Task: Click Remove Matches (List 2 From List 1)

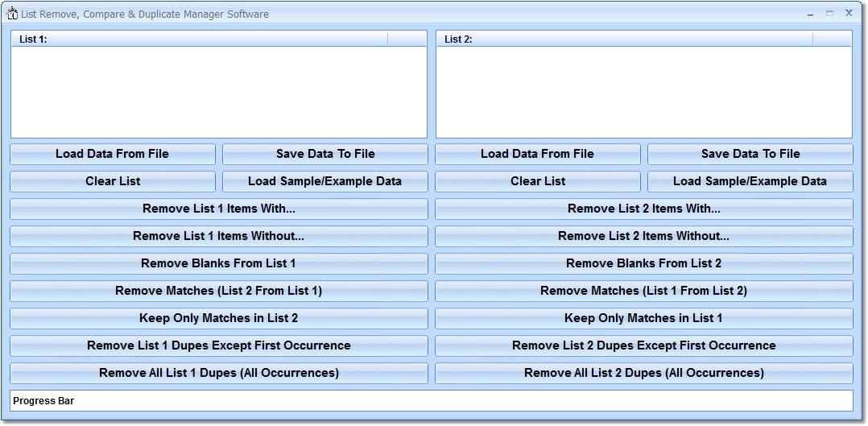Action: pos(219,291)
